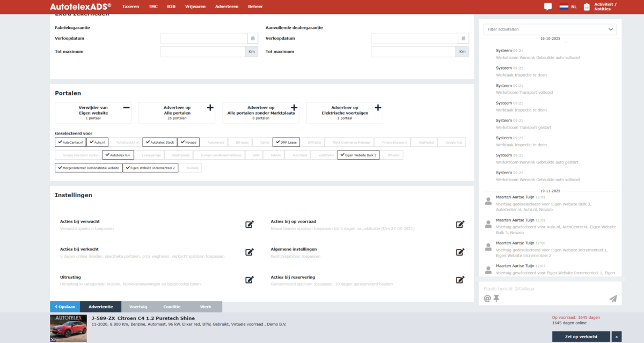Open the chat messages icon in header
The height and width of the screenshot is (343, 644).
548,7
